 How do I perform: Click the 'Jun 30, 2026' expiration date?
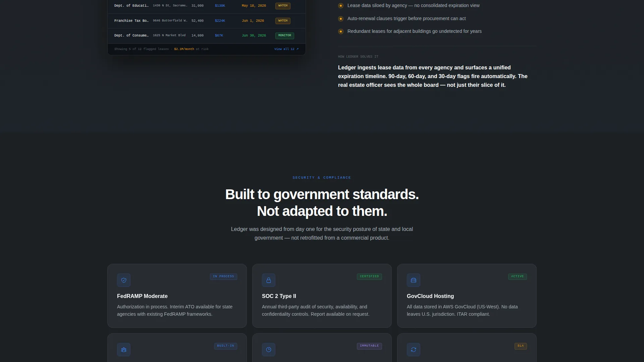254,36
